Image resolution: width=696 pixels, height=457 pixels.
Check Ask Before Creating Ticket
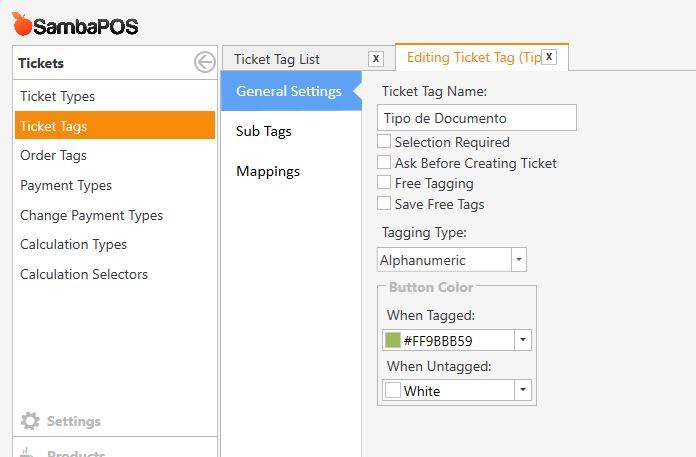coord(384,162)
